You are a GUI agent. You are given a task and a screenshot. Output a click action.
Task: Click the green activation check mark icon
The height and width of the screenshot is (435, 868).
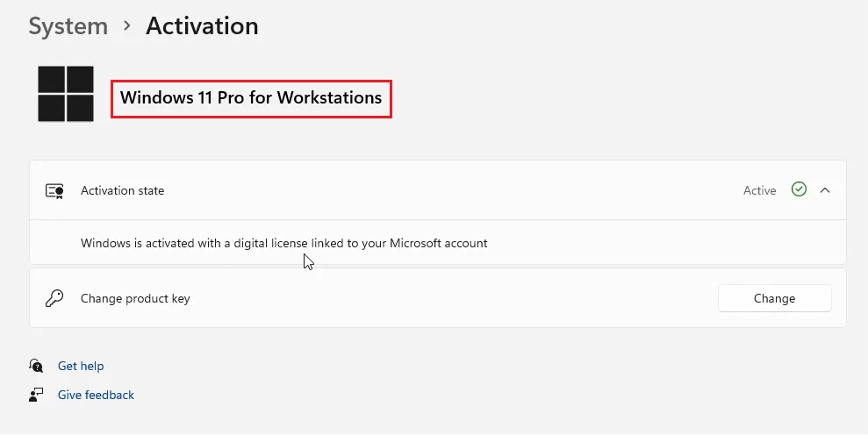coord(799,189)
